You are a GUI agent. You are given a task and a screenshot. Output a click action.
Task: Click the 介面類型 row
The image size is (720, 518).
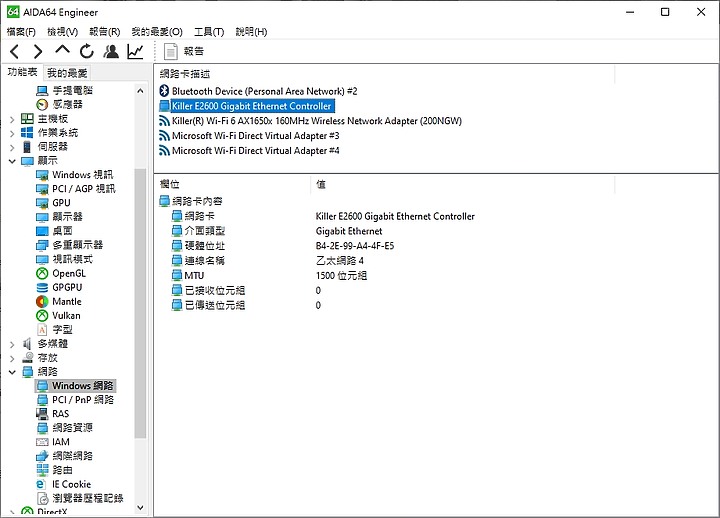tap(277, 231)
